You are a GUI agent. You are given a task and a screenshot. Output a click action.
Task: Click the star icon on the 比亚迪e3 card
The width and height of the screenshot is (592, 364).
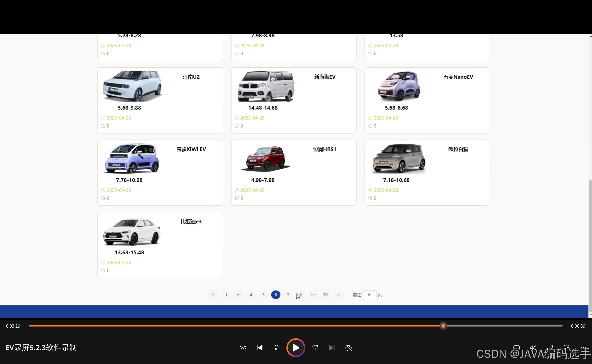pos(103,271)
